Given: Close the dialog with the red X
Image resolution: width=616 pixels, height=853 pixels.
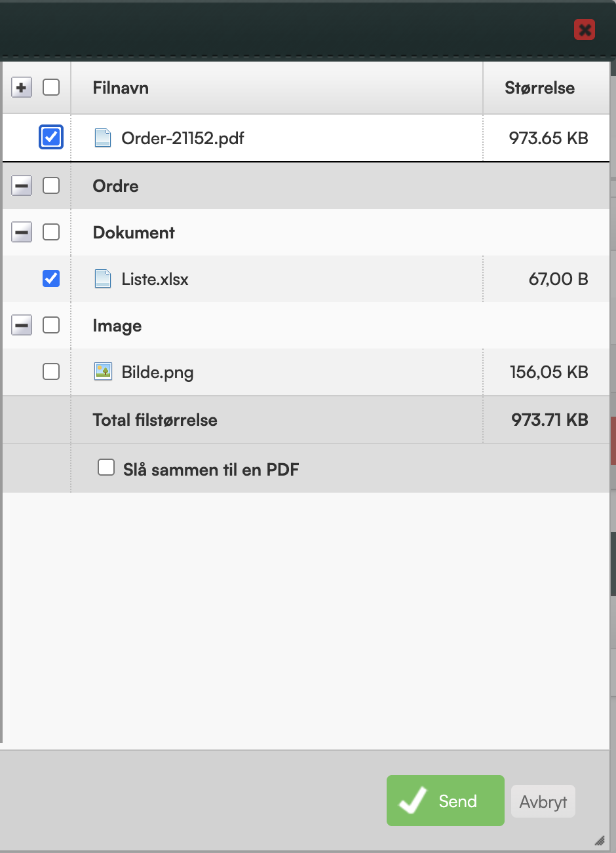Looking at the screenshot, I should coord(584,29).
